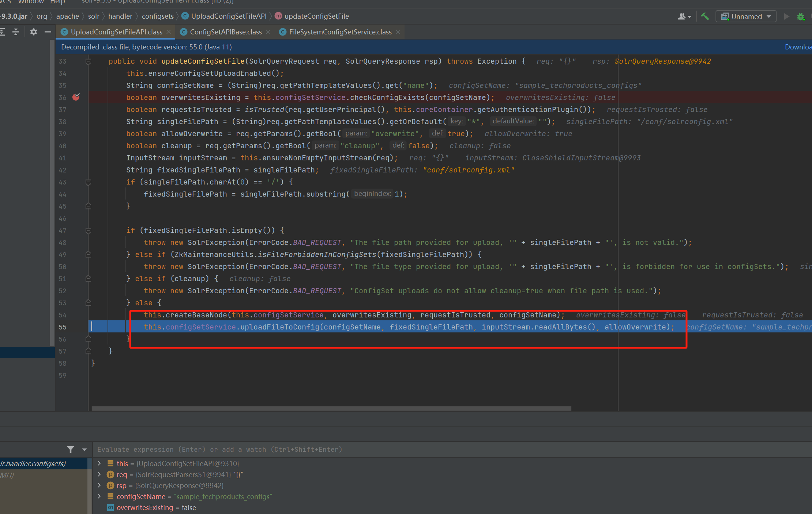Screen dimensions: 812x514
Task: Click the Download sources link
Action: tap(798, 47)
